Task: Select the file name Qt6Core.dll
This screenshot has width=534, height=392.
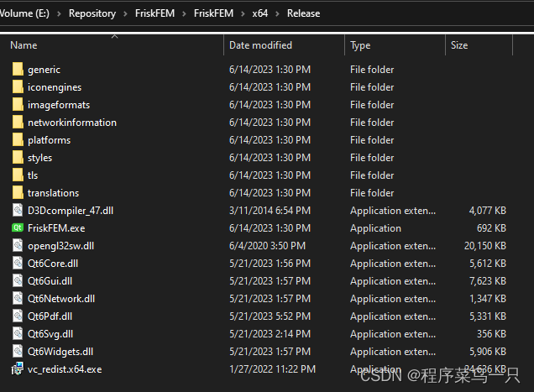Action: pos(53,264)
